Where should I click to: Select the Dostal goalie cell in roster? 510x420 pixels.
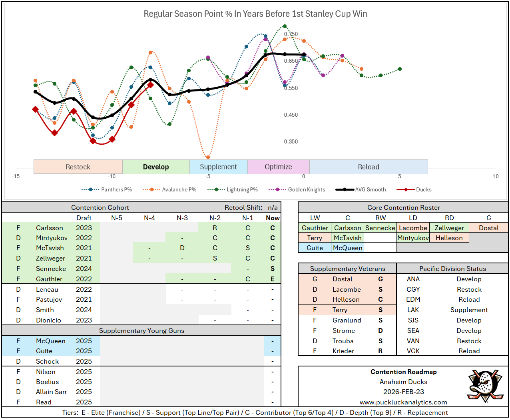[488, 228]
